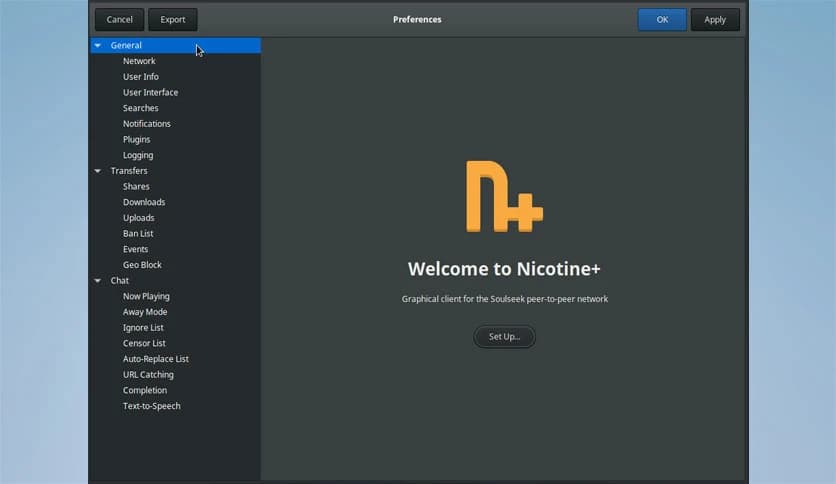Open Events preferences

[175, 249]
